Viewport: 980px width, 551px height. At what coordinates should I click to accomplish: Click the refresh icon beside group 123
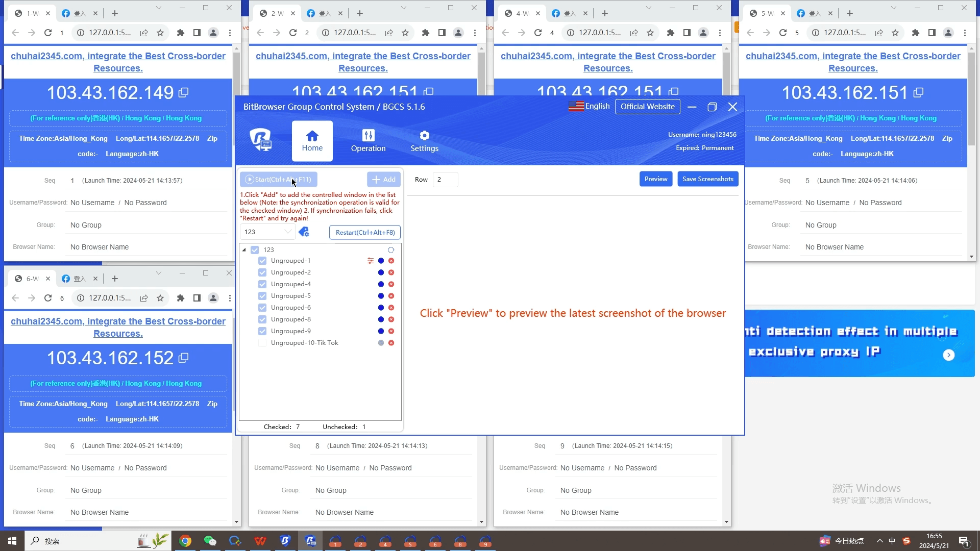[x=391, y=250]
